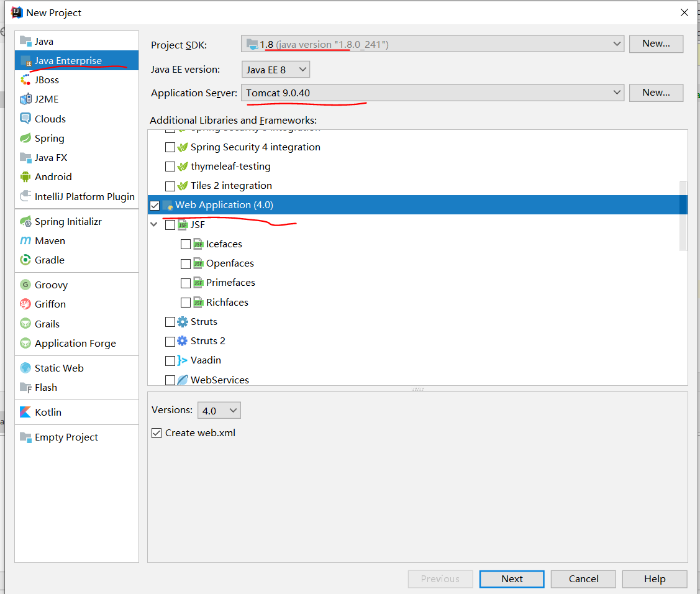Check the JSF checkbox
Viewport: 700px width, 594px height.
[170, 225]
